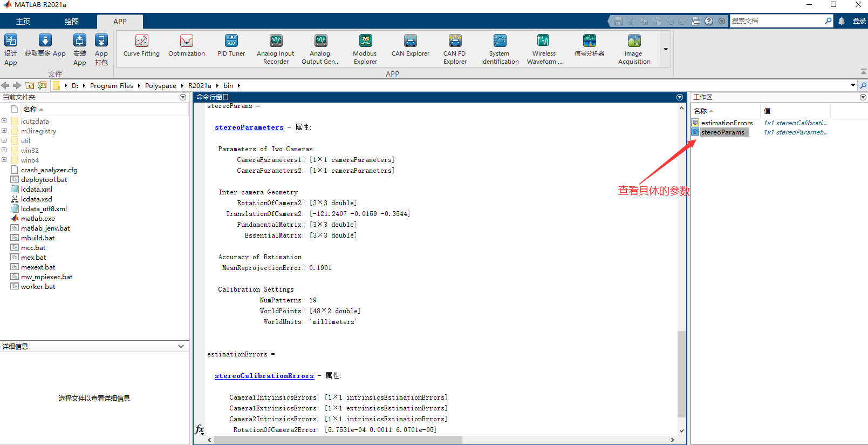Open the address bar path dropdown
The height and width of the screenshot is (445, 868).
[x=853, y=85]
